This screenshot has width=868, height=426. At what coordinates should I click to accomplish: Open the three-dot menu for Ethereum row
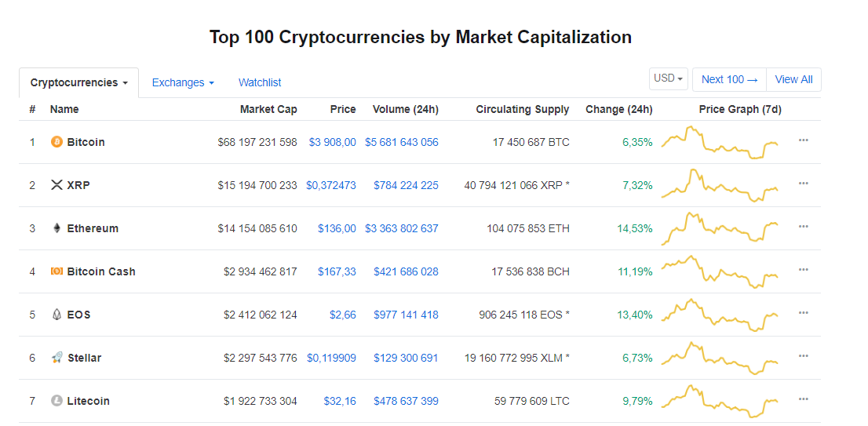(x=803, y=227)
